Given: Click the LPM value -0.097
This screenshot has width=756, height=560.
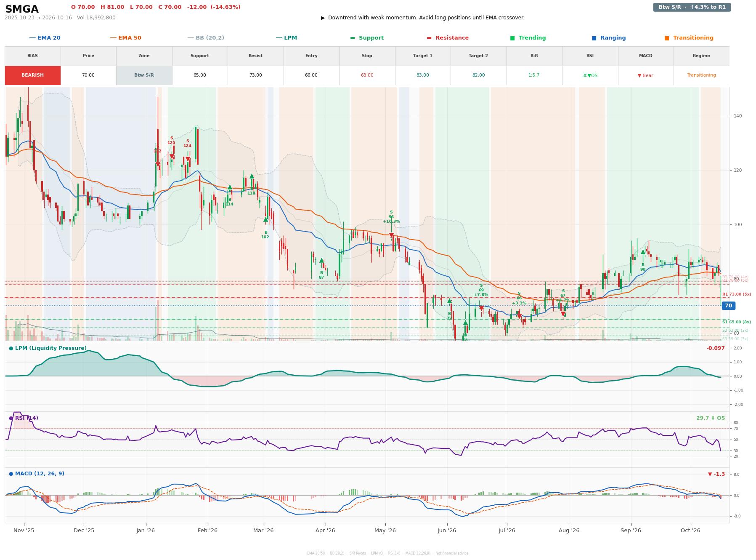Looking at the screenshot, I should 716,348.
